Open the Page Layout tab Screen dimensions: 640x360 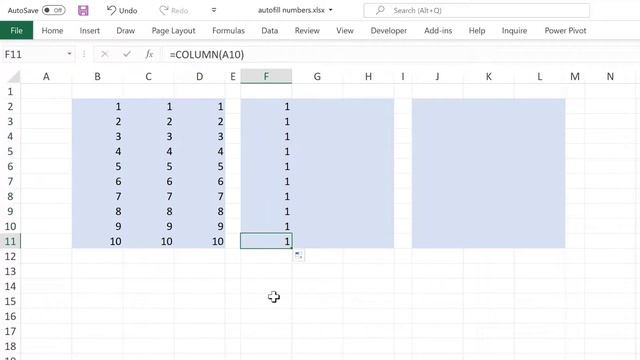(x=173, y=31)
